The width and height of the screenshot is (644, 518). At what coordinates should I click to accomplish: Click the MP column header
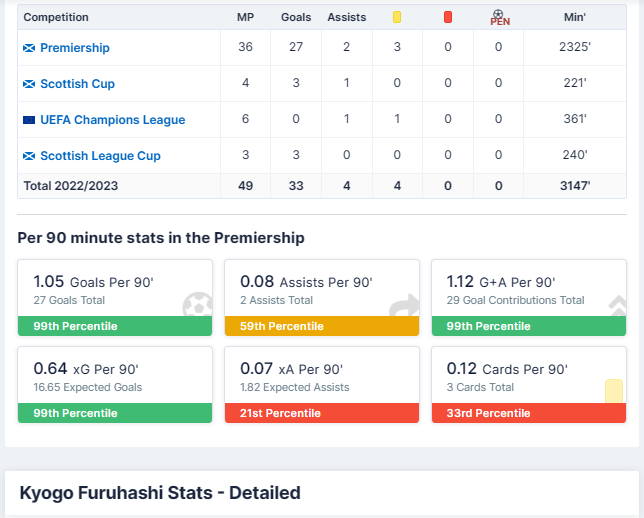245,17
